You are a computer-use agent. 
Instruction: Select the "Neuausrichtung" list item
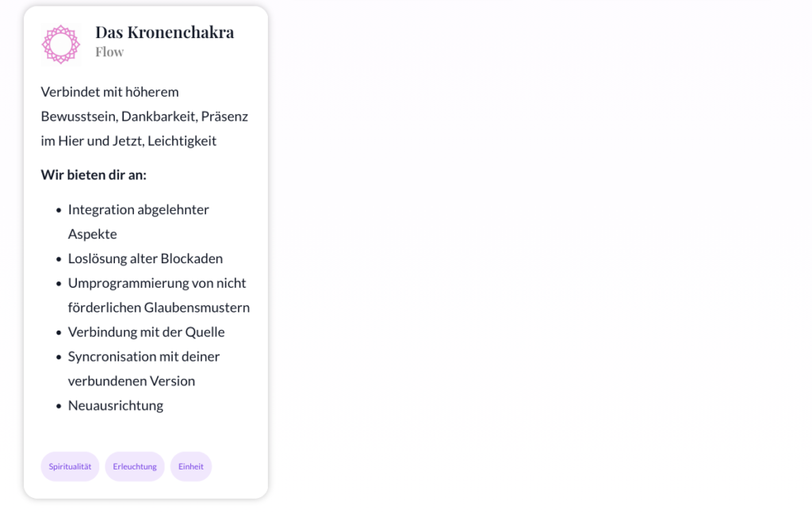116,405
